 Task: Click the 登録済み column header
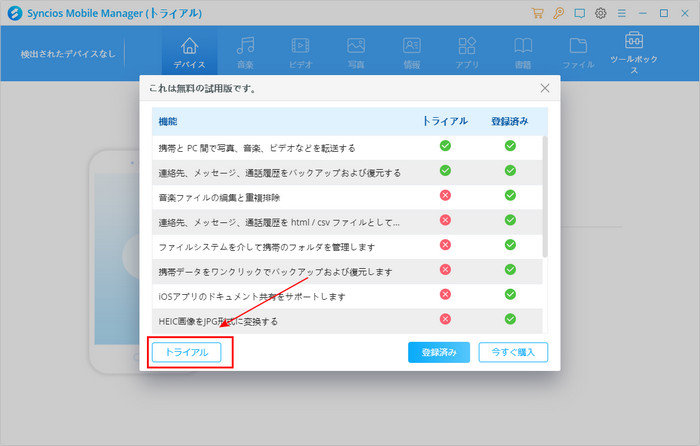(x=510, y=121)
